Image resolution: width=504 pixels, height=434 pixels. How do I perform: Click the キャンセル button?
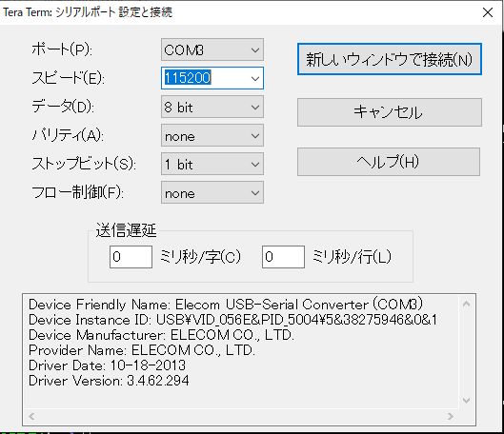click(x=390, y=112)
